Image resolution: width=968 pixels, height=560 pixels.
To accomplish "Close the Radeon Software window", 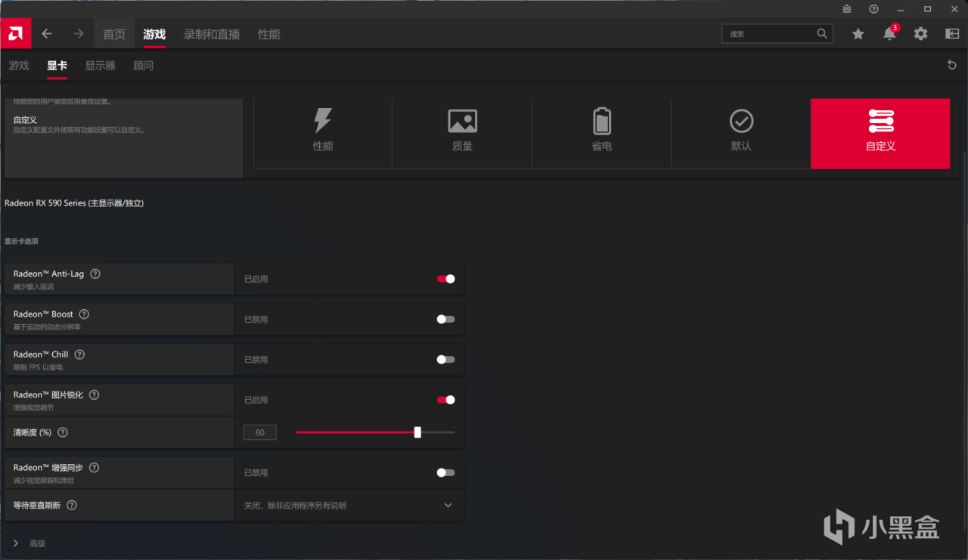I will 954,9.
